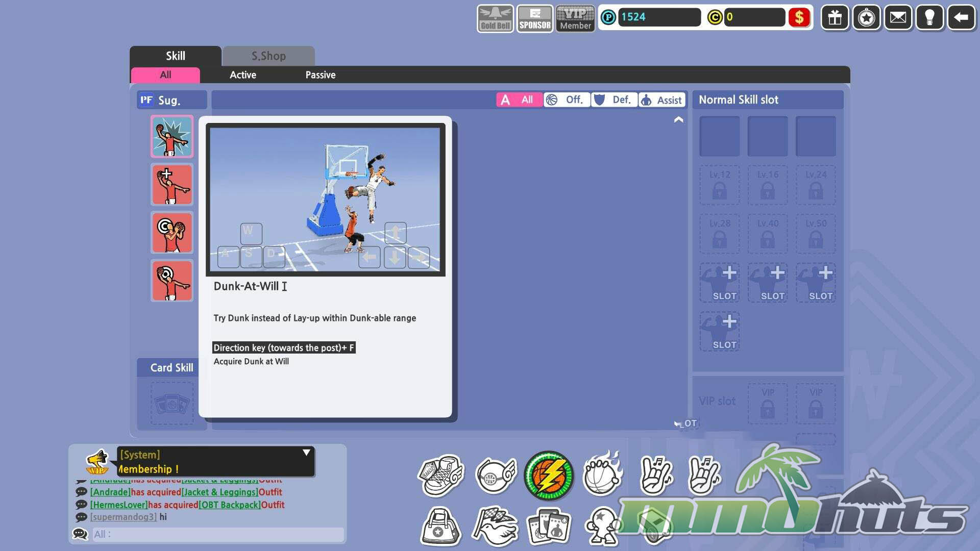Toggle the Def. skill filter

(x=614, y=99)
